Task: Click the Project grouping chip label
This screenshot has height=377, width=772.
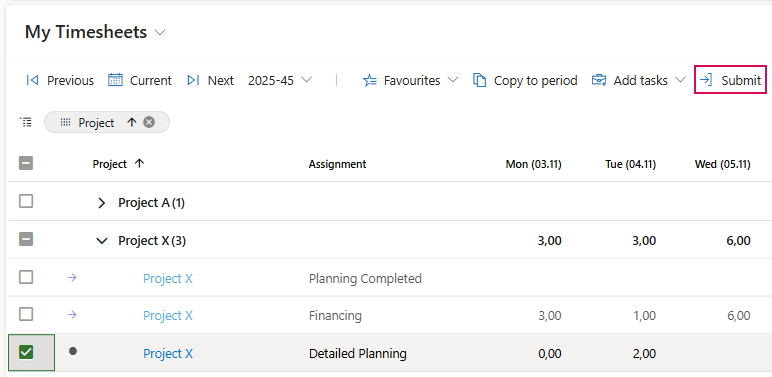Action: pyautogui.click(x=96, y=123)
